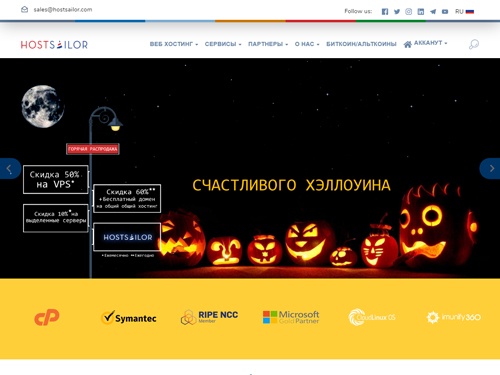Screen dimensions: 500x375
Task: Click the CloudLinux OS logo
Action: tap(372, 317)
